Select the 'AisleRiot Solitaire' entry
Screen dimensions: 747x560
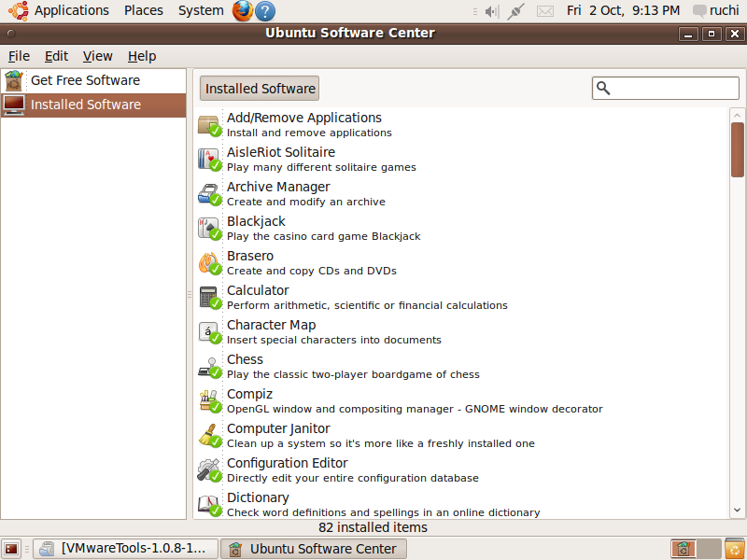coord(462,160)
